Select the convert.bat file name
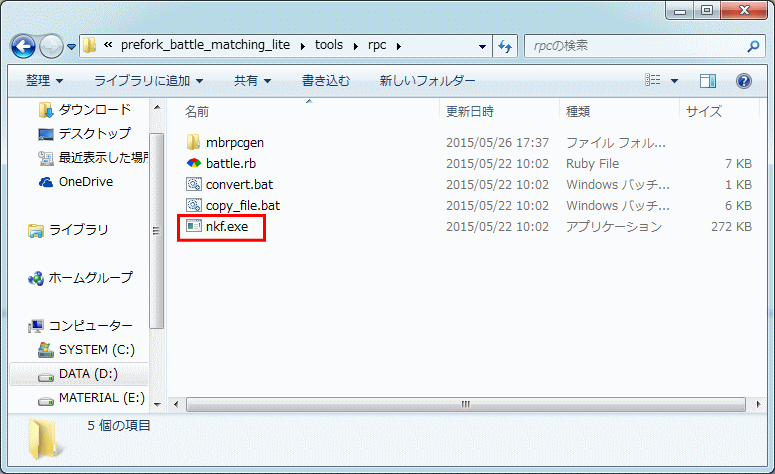Screen dimensions: 775x474 pos(239,184)
